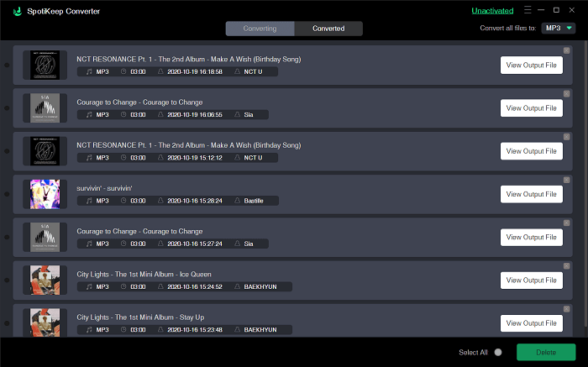This screenshot has height=367, width=588.
Task: Select the survivin' row using its left dot
Action: [x=7, y=194]
